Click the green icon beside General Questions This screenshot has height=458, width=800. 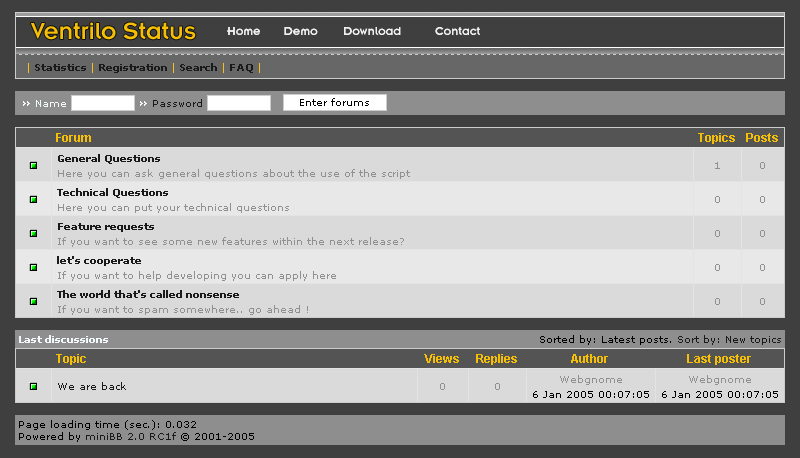coord(33,165)
